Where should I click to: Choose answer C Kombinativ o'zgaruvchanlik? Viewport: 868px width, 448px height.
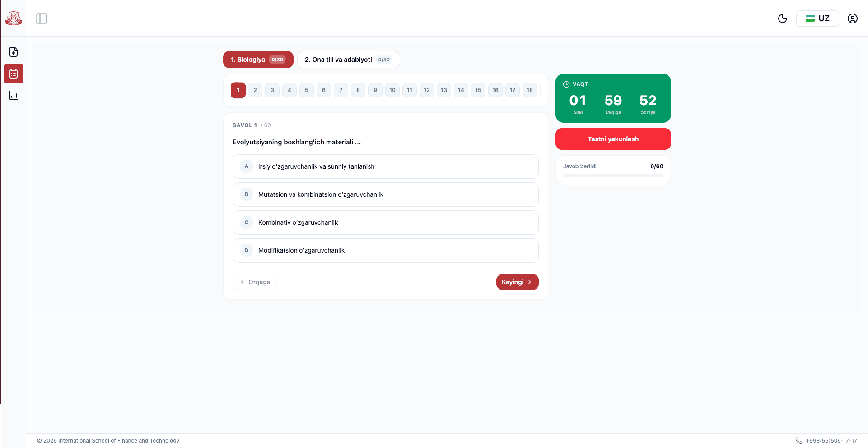click(386, 222)
